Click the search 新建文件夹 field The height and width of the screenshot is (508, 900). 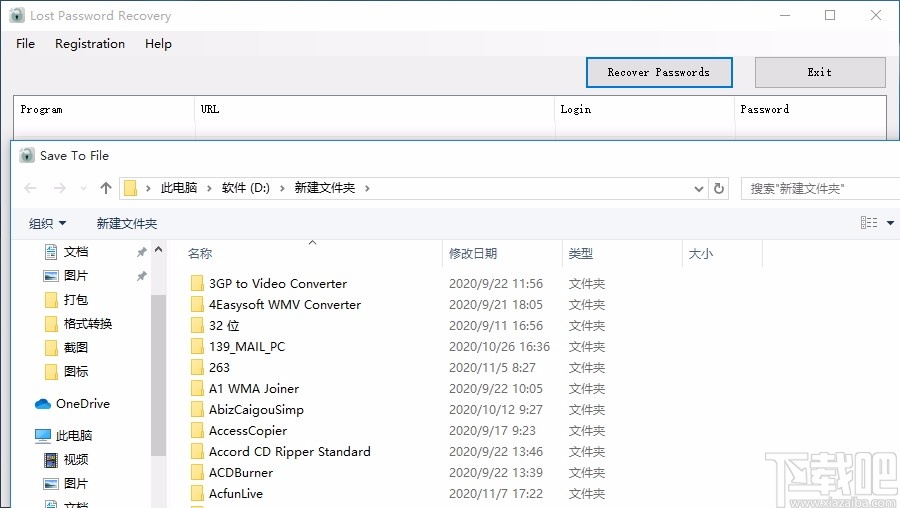point(821,188)
